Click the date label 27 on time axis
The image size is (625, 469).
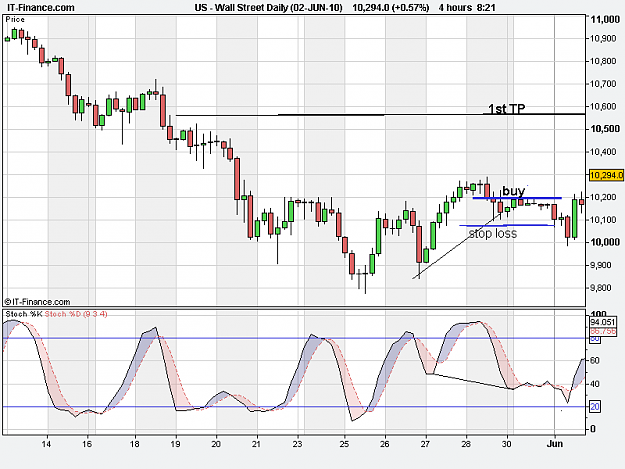coord(425,444)
